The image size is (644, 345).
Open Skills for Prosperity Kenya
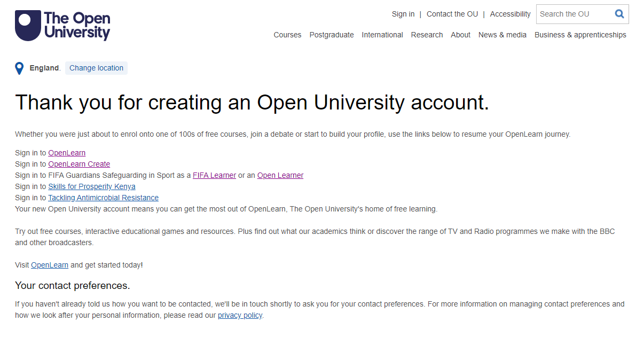coord(91,186)
